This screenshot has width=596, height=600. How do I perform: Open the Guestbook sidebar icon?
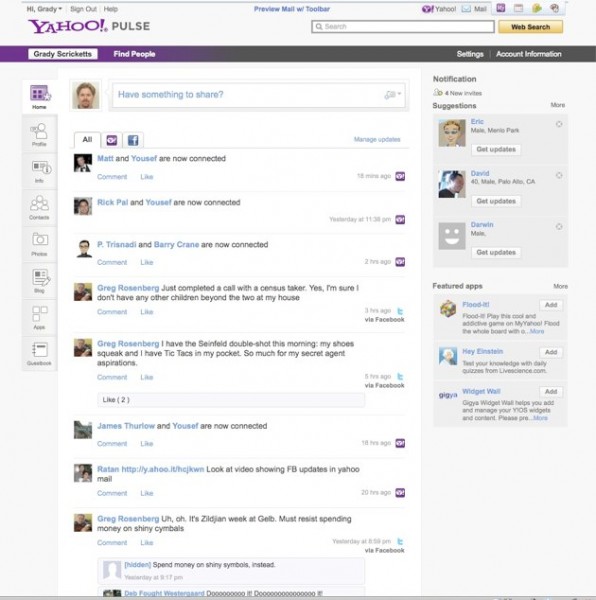pos(39,353)
